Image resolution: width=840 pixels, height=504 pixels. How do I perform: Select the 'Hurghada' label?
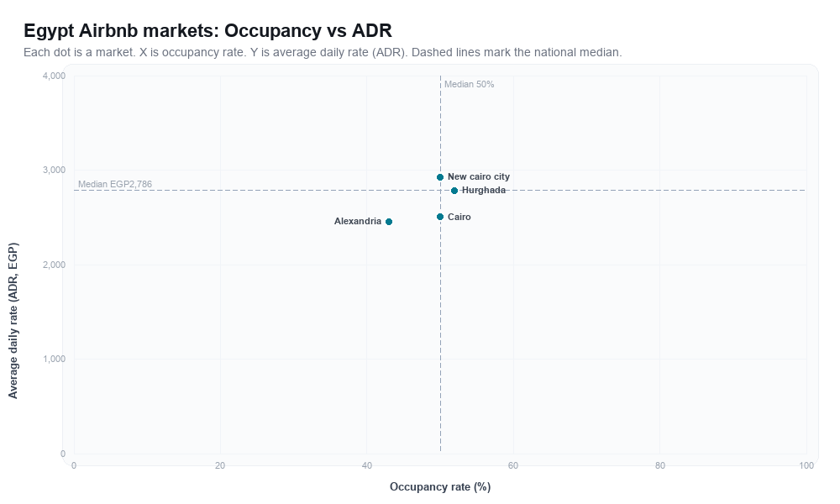coord(483,190)
